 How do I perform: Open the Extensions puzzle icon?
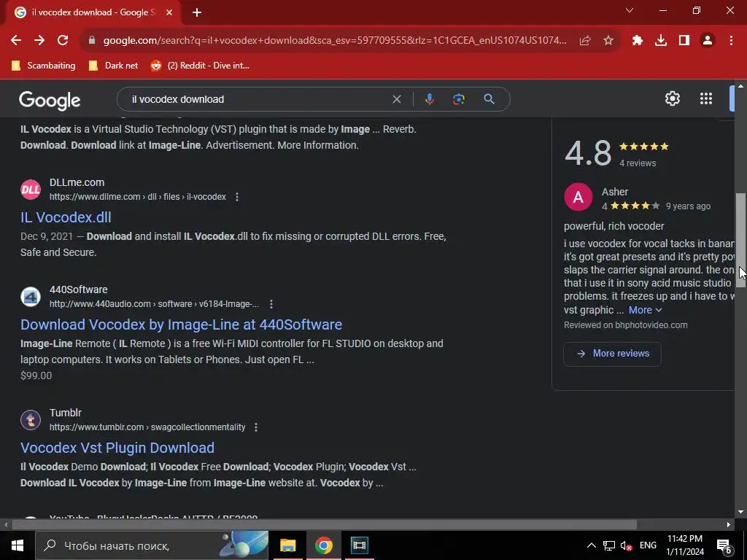[x=638, y=41]
